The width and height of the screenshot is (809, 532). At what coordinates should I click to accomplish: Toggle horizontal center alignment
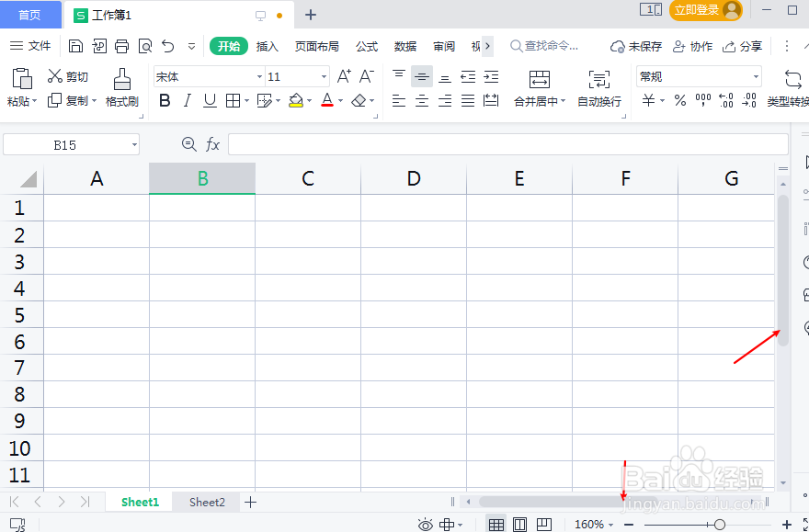422,100
